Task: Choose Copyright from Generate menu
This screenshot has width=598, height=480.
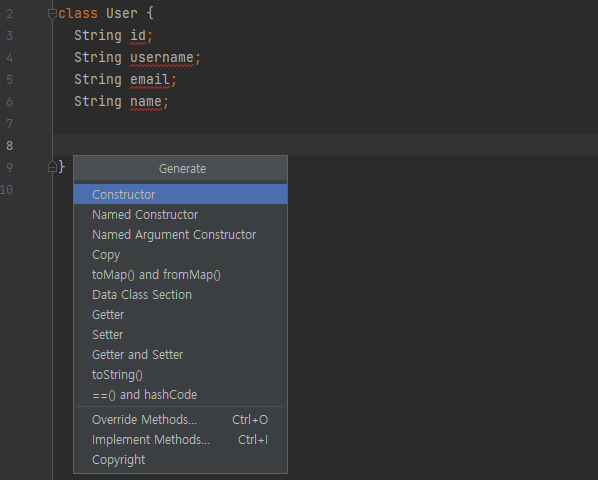Action: [x=180, y=460]
